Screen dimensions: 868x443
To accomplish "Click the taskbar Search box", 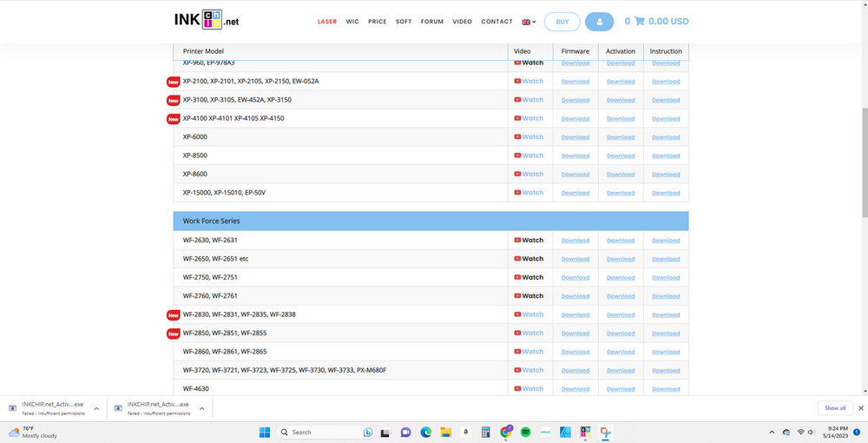I will click(325, 432).
